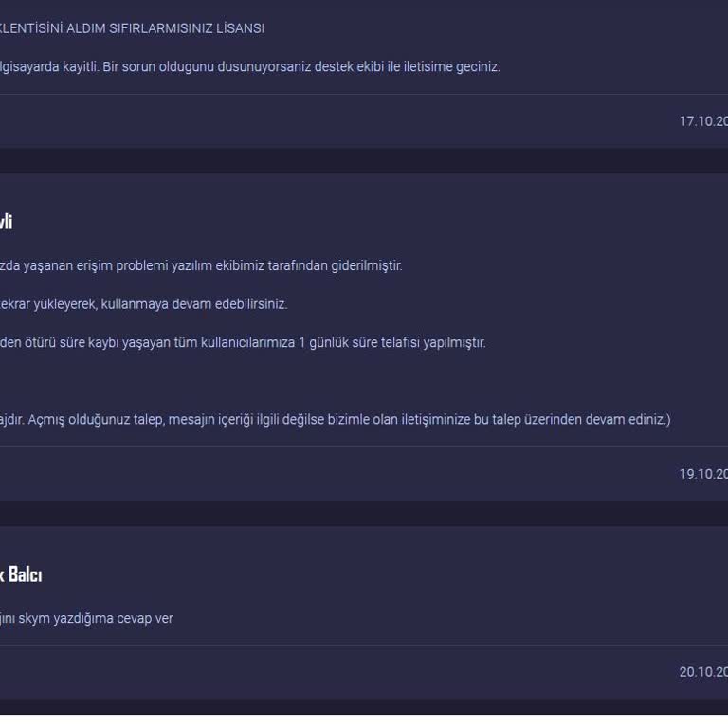Image resolution: width=728 pixels, height=728 pixels.
Task: Click the note 'Açmış olduğunuz talep, mesajın içeriği'
Action: pyautogui.click(x=336, y=420)
